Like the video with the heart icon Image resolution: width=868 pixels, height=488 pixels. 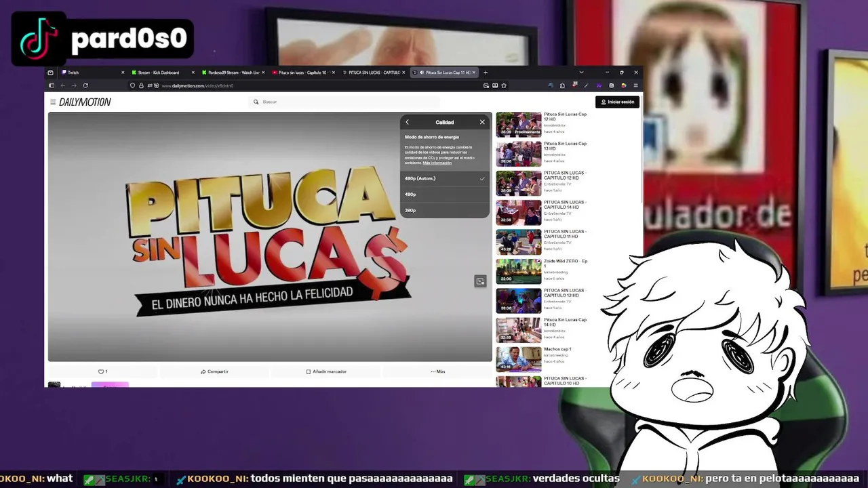pos(102,371)
